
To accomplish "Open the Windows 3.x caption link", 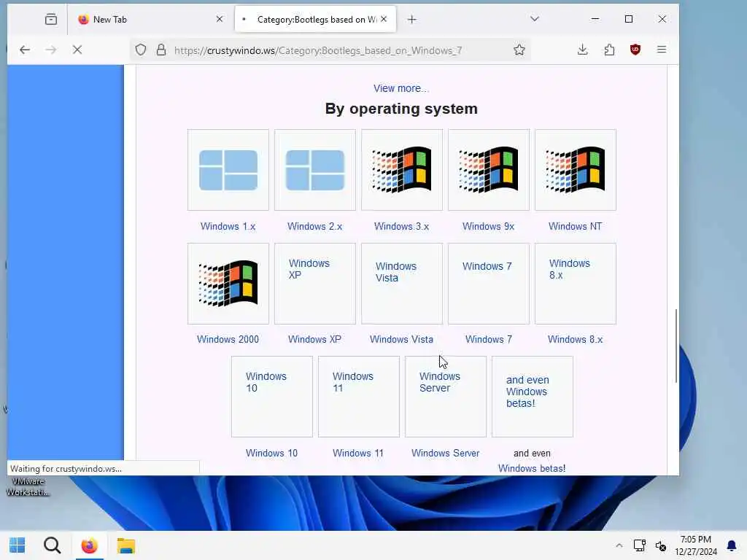I will point(402,226).
